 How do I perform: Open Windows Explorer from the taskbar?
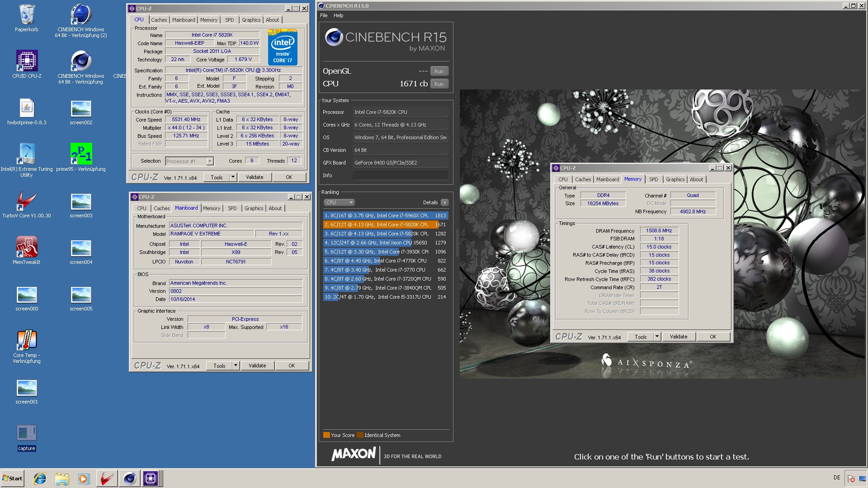(62, 479)
